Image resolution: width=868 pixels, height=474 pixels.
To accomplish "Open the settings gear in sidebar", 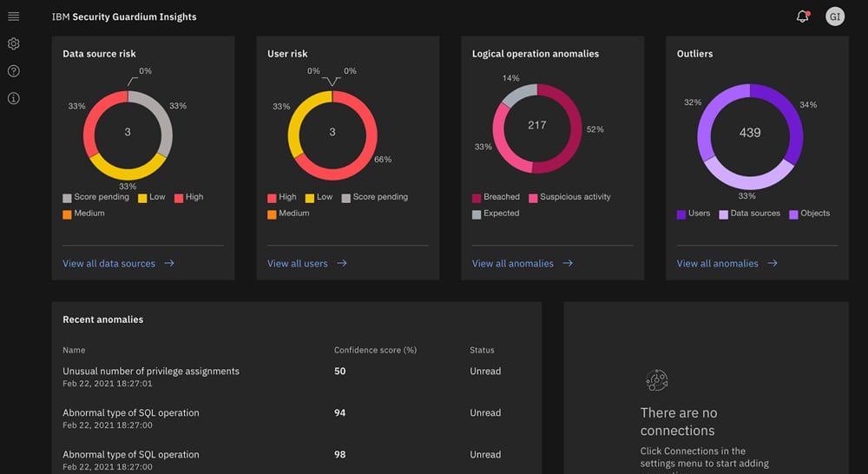I will (x=13, y=44).
